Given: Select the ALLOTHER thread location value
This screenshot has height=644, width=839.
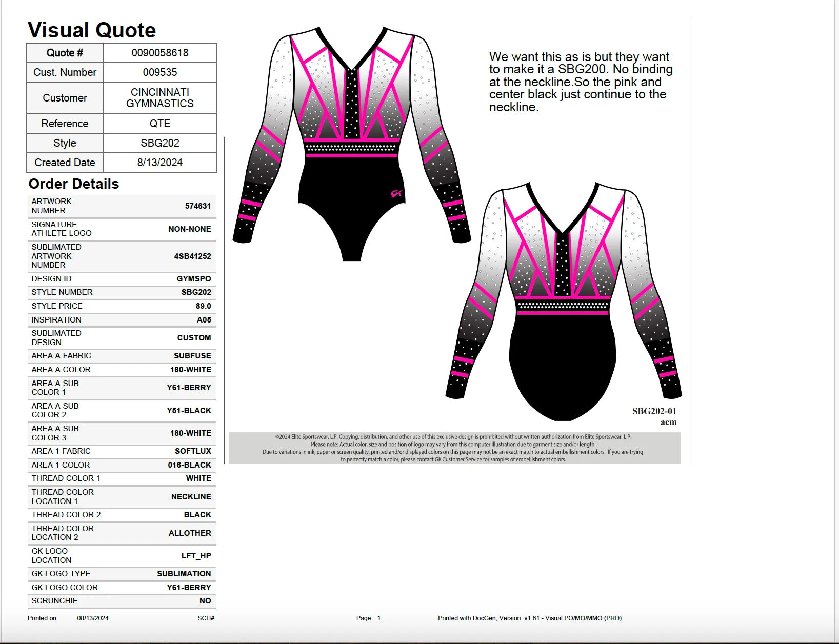Looking at the screenshot, I should point(190,533).
